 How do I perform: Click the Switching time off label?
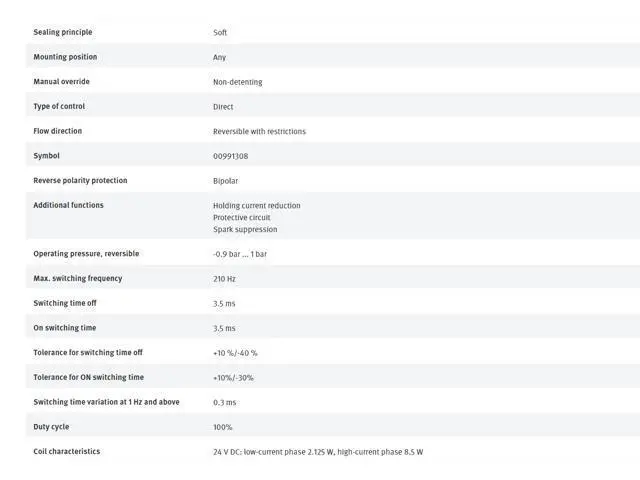tap(65, 303)
